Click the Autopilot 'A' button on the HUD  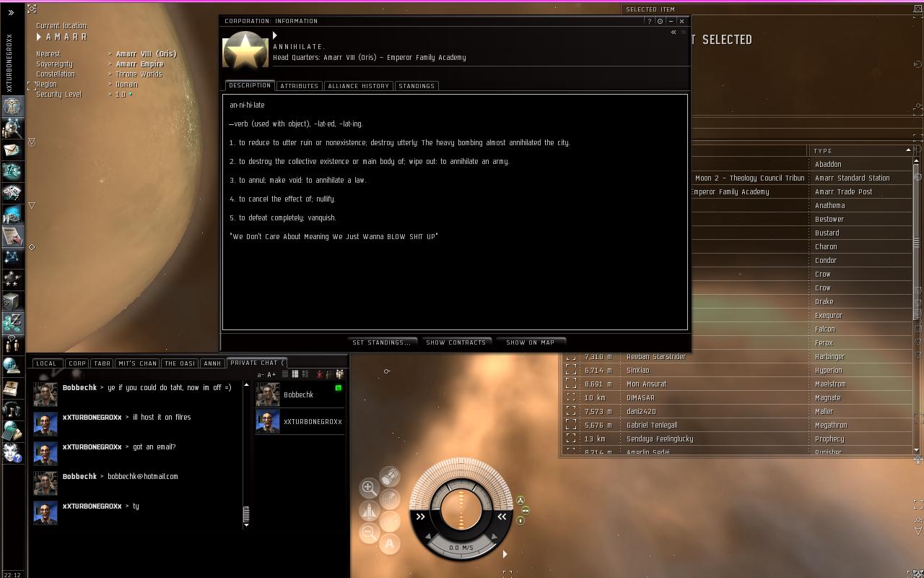(390, 543)
